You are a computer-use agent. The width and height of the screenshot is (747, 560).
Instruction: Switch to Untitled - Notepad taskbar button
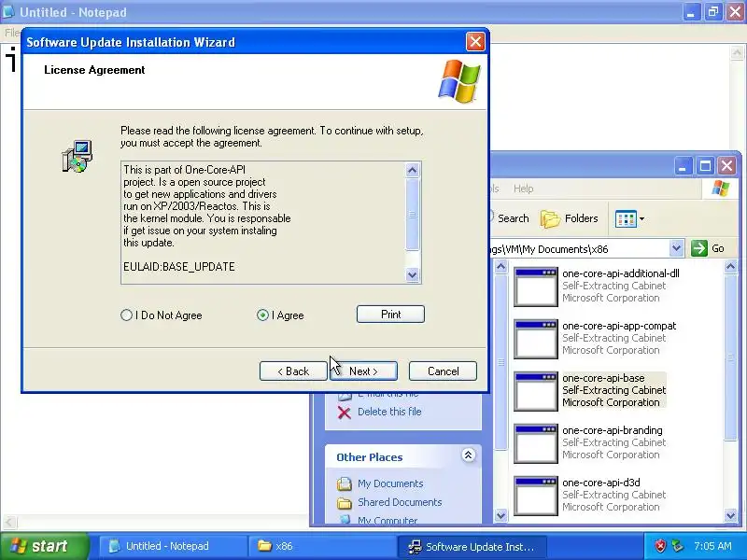(173, 546)
